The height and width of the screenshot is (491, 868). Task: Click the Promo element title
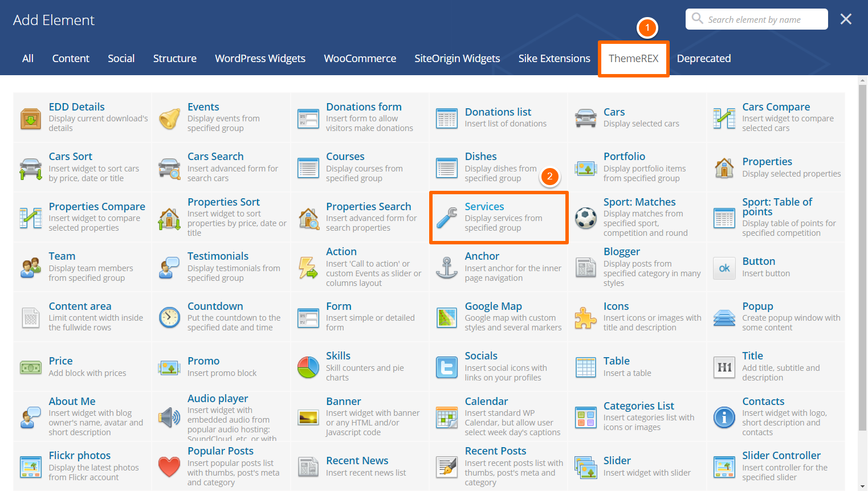[x=203, y=361]
